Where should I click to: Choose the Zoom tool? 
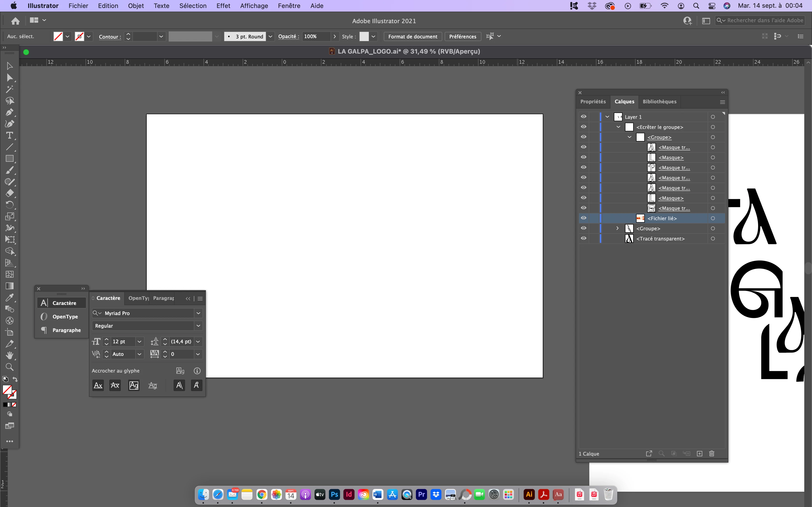point(9,367)
